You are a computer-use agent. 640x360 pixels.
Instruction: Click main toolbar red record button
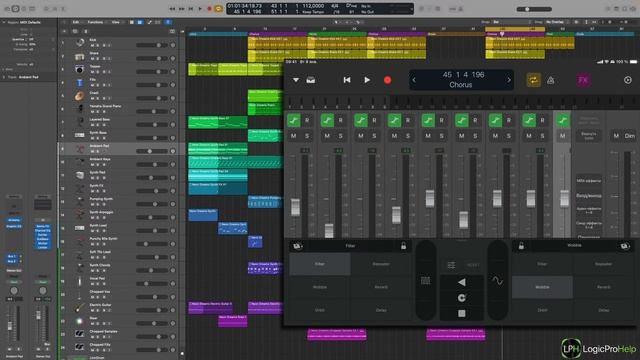pyautogui.click(x=209, y=9)
